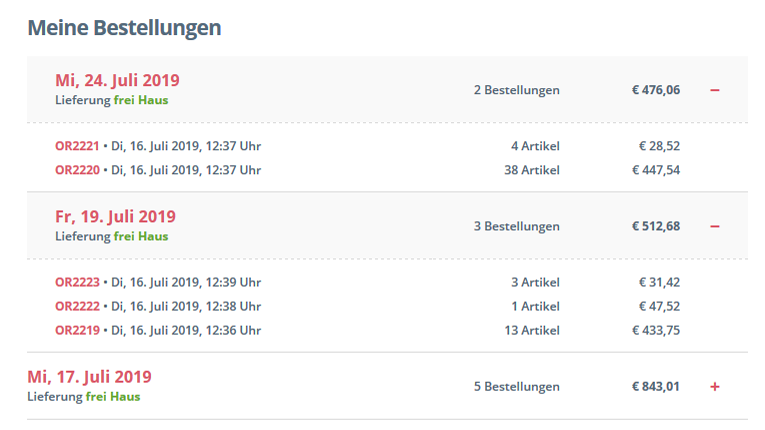Click the € 843,01 total amount
Screen dimensions: 765x430
click(656, 387)
